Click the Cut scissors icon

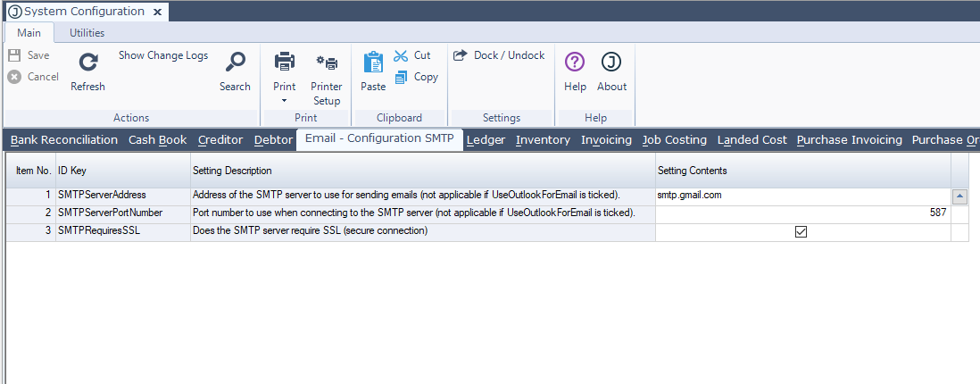(x=401, y=55)
